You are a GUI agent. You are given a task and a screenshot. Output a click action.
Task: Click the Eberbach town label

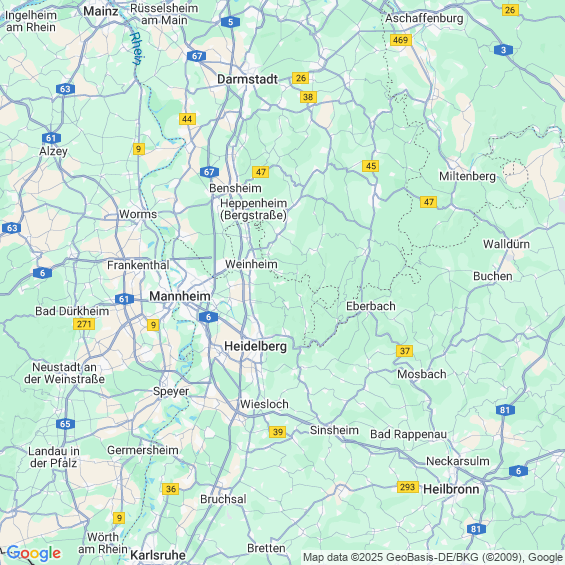click(x=371, y=306)
